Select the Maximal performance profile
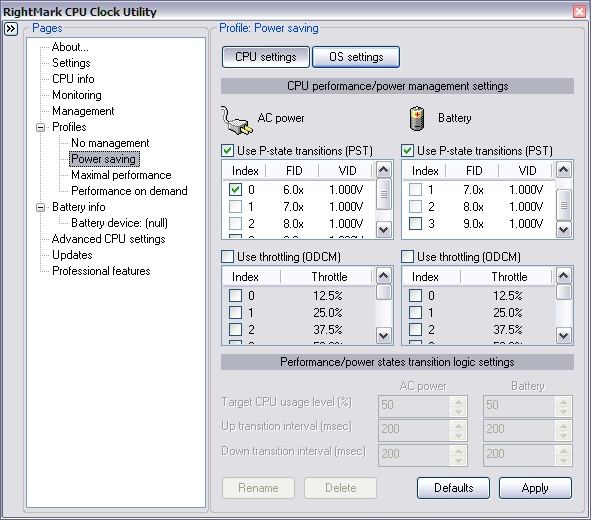 pyautogui.click(x=121, y=175)
